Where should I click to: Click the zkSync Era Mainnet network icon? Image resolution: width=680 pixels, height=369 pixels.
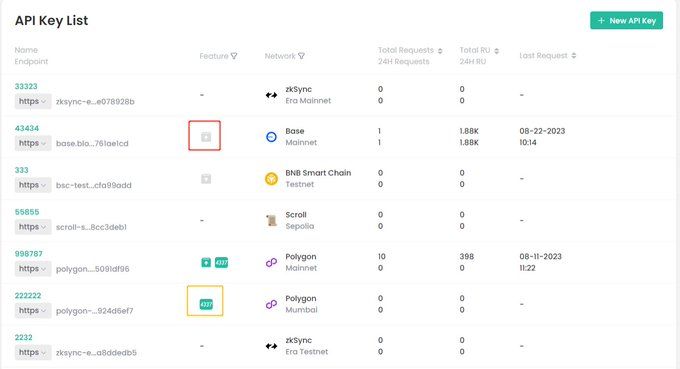click(x=271, y=95)
